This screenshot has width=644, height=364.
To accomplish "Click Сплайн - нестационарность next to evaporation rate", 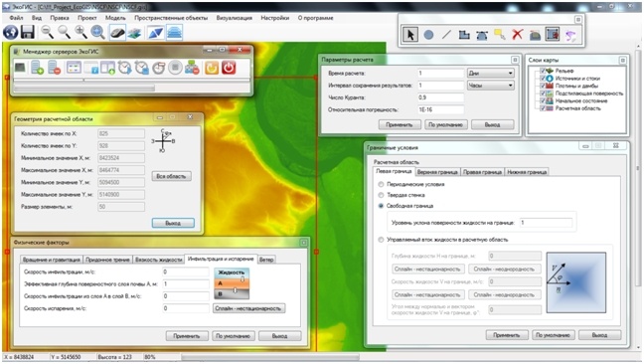I will (x=248, y=308).
